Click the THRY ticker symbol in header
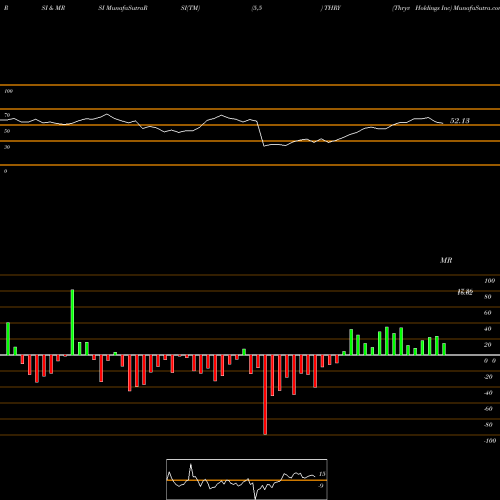The width and height of the screenshot is (500, 500). 332,8
